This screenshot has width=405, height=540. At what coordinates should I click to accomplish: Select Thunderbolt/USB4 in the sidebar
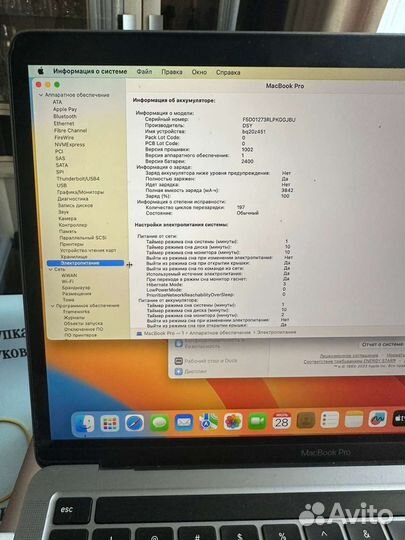click(78, 179)
